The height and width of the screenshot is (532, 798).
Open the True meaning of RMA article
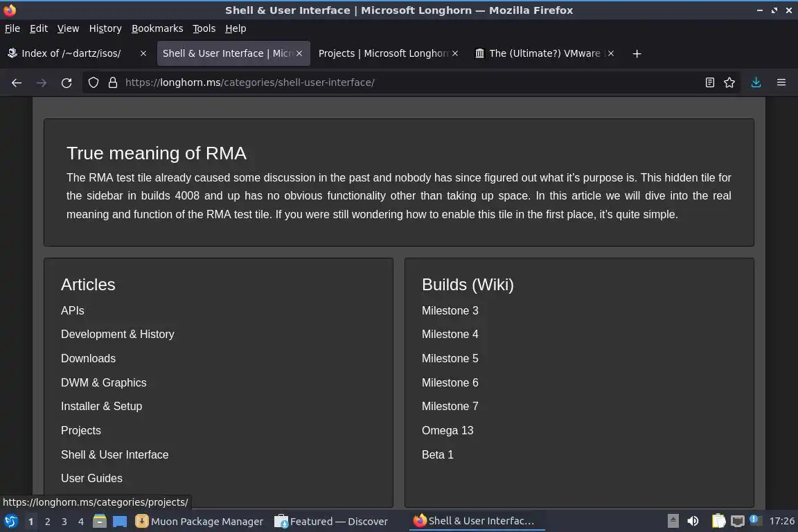(x=157, y=153)
